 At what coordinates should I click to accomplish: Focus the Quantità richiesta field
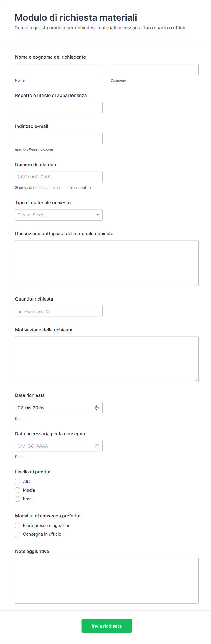click(x=59, y=311)
